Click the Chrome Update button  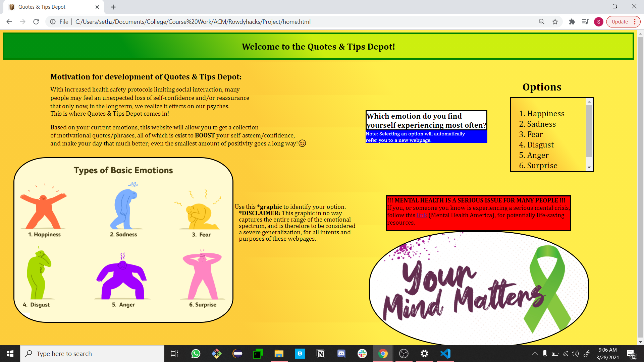click(x=620, y=22)
